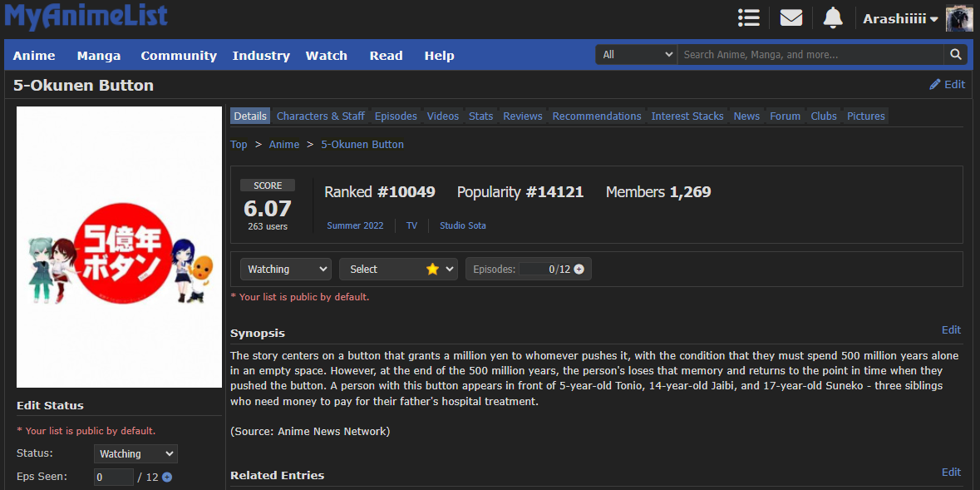
Task: Switch to the Recommendations tab
Action: click(x=597, y=116)
